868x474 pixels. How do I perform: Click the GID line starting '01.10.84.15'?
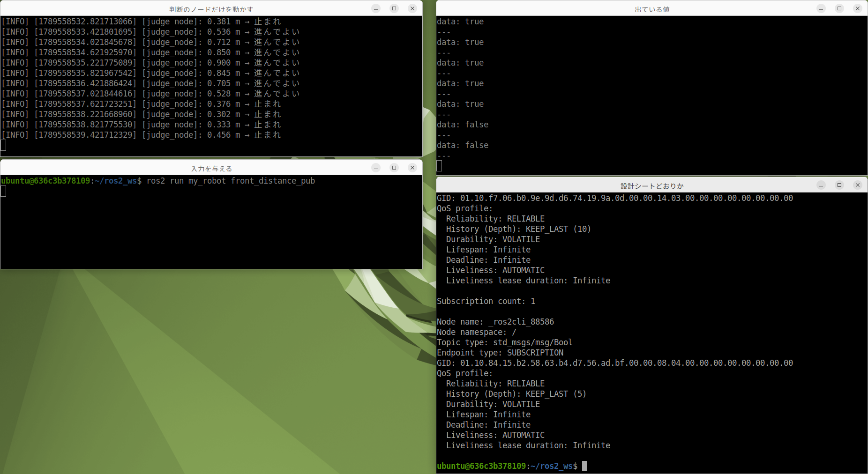point(615,363)
